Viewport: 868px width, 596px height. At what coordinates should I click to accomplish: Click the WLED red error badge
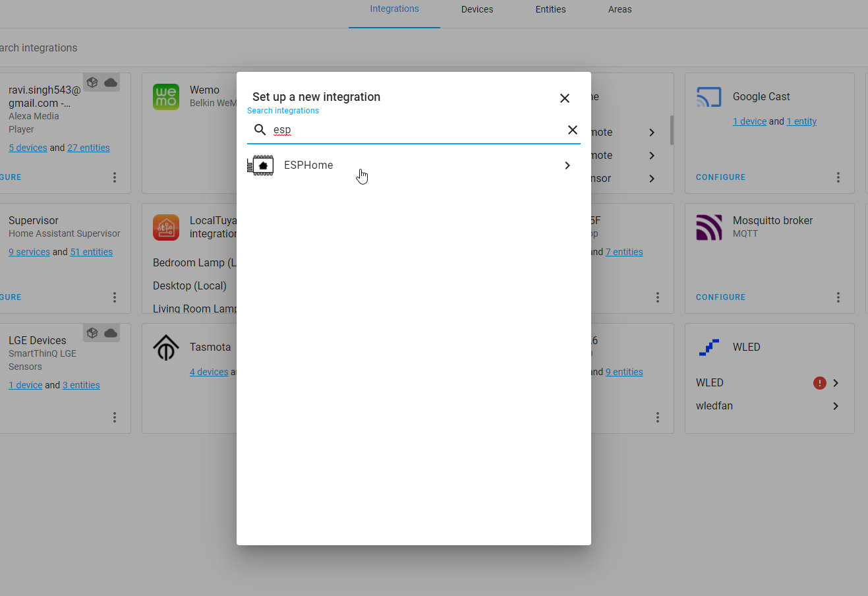[x=819, y=383]
